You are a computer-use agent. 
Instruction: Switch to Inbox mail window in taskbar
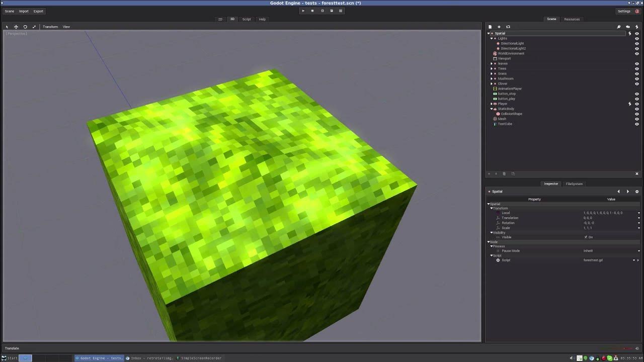tap(149, 358)
